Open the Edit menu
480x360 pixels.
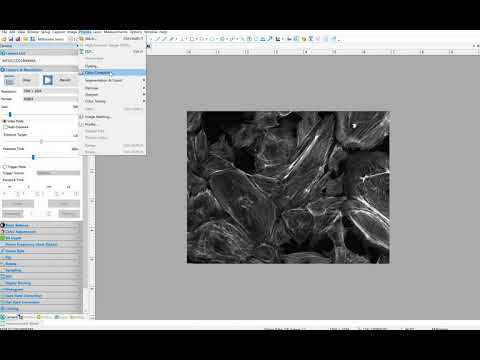tap(12, 32)
